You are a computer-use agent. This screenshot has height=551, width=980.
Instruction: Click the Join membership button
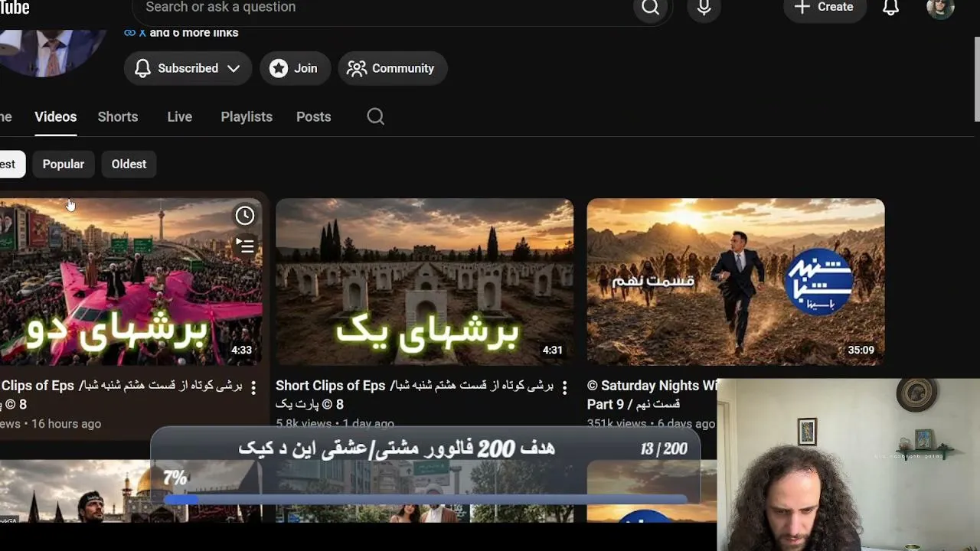[x=295, y=68]
